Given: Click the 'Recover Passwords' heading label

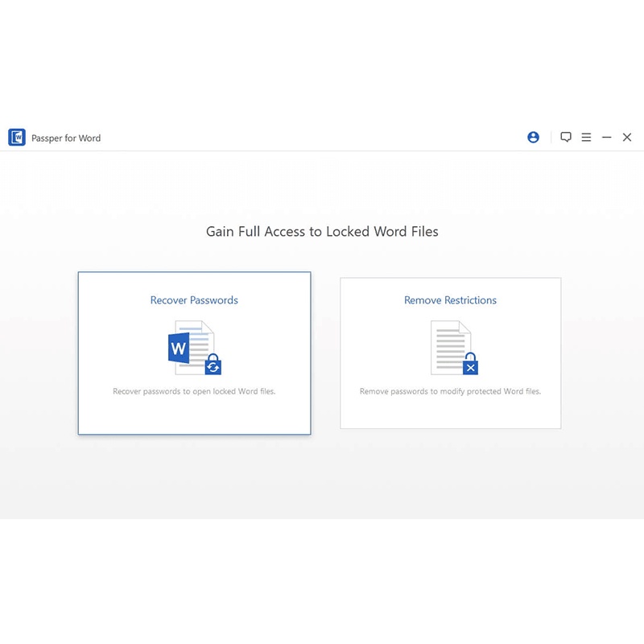Looking at the screenshot, I should click(x=194, y=300).
